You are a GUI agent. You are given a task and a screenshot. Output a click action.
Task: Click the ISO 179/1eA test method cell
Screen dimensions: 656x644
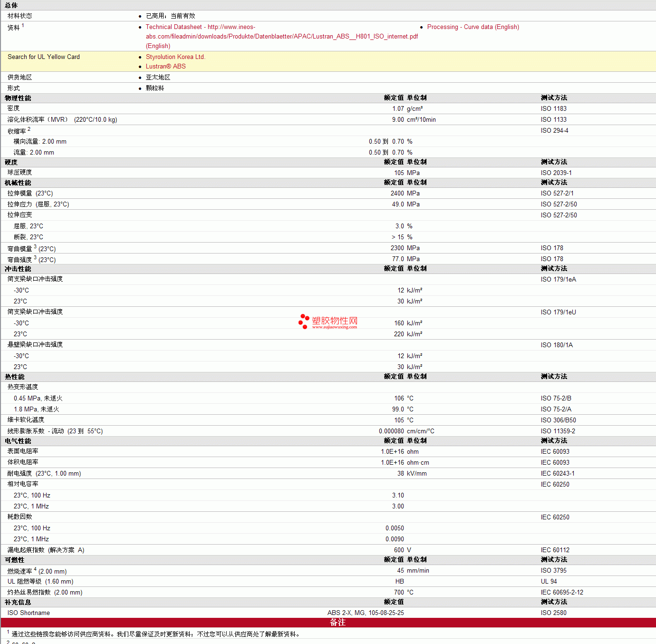click(558, 279)
